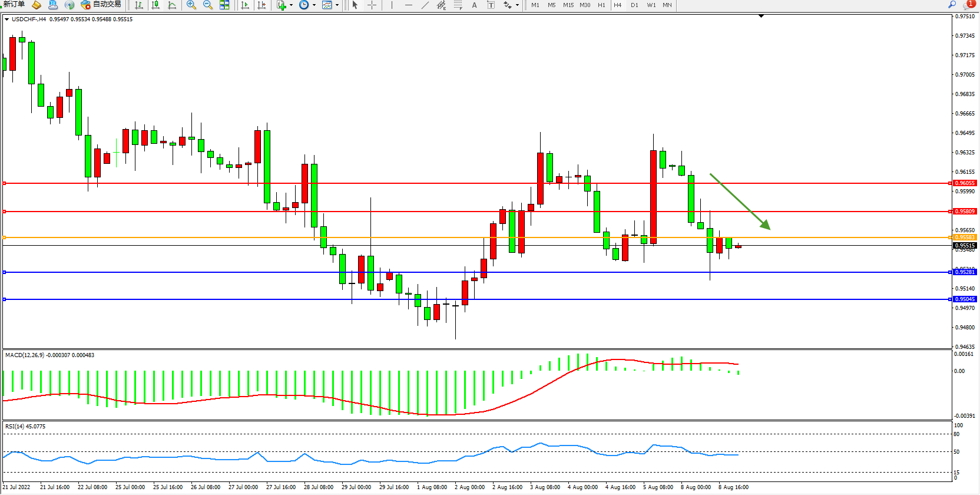The image size is (980, 495).
Task: Switch to the D1 timeframe
Action: pos(634,5)
